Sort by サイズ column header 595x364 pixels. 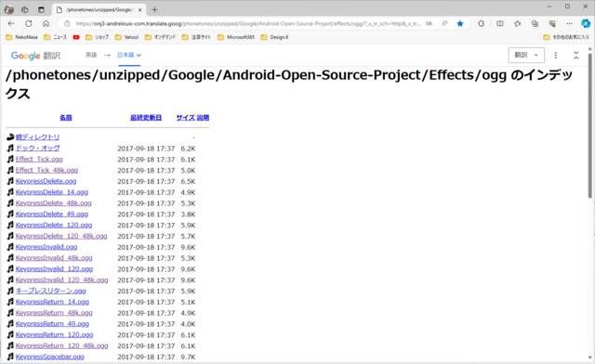point(186,118)
